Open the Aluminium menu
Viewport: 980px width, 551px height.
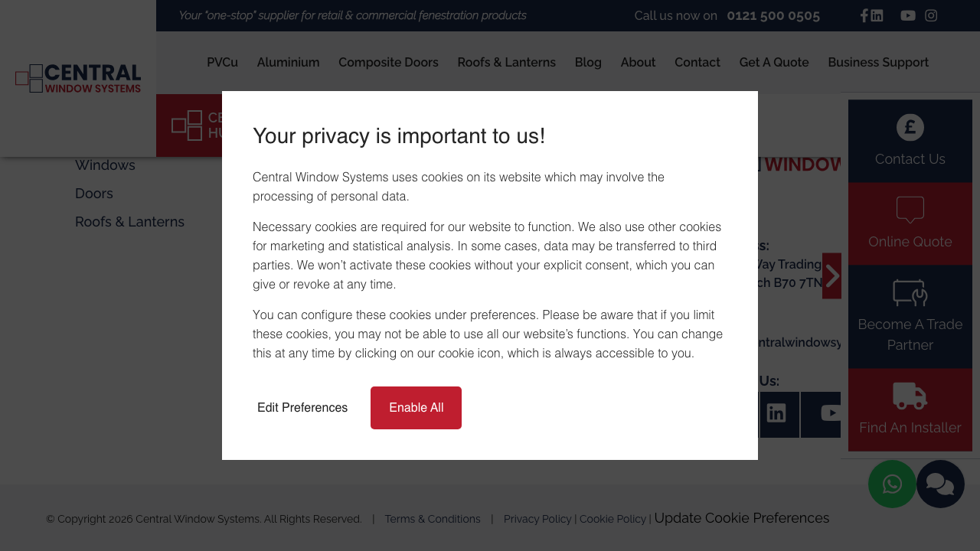288,63
